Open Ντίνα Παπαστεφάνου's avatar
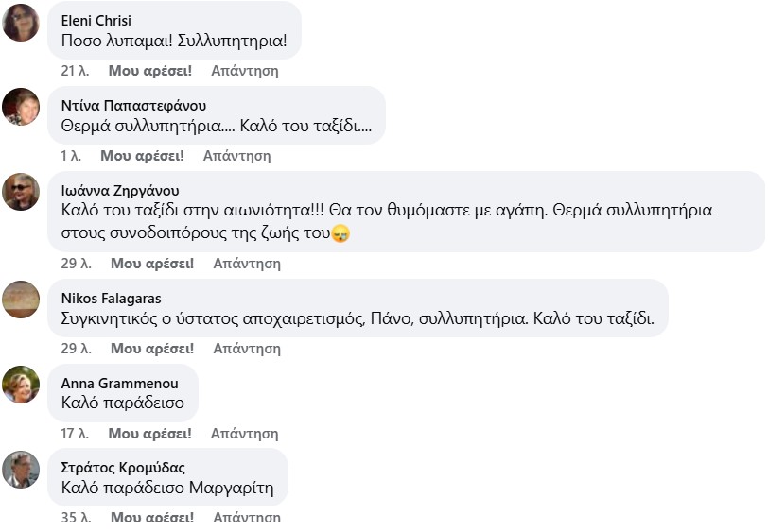The height and width of the screenshot is (532, 768). (x=21, y=107)
